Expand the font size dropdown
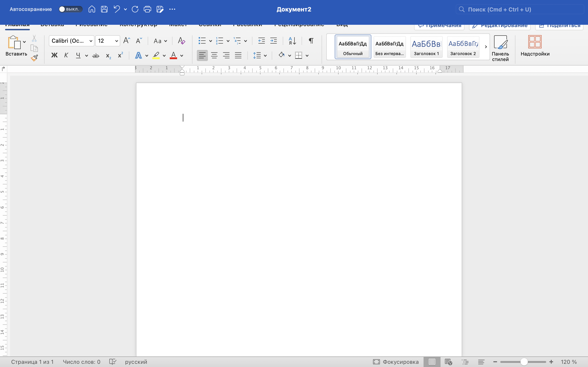588x367 pixels. 116,41
